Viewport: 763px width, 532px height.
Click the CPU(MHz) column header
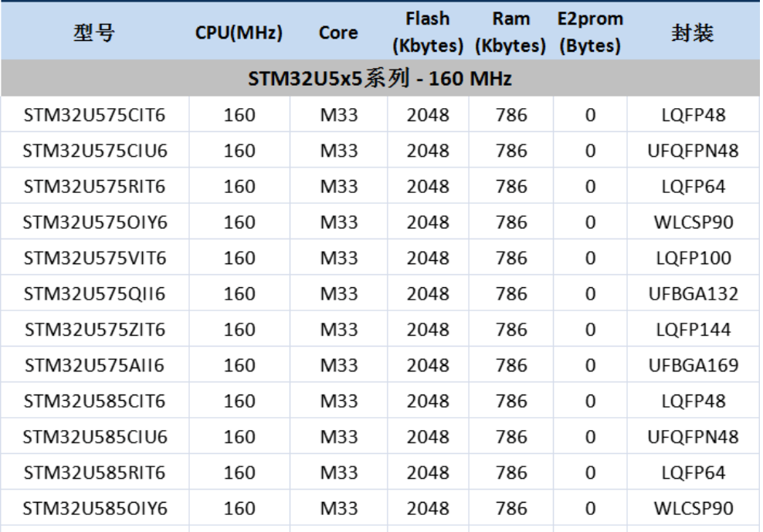[x=239, y=32]
